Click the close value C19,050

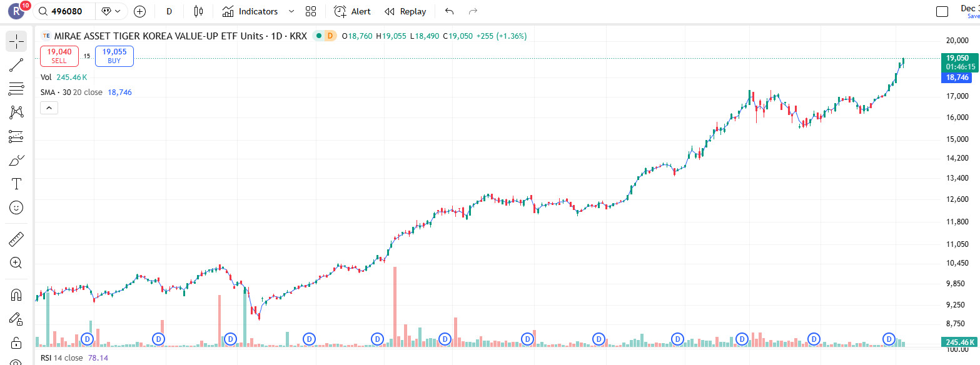pos(458,36)
